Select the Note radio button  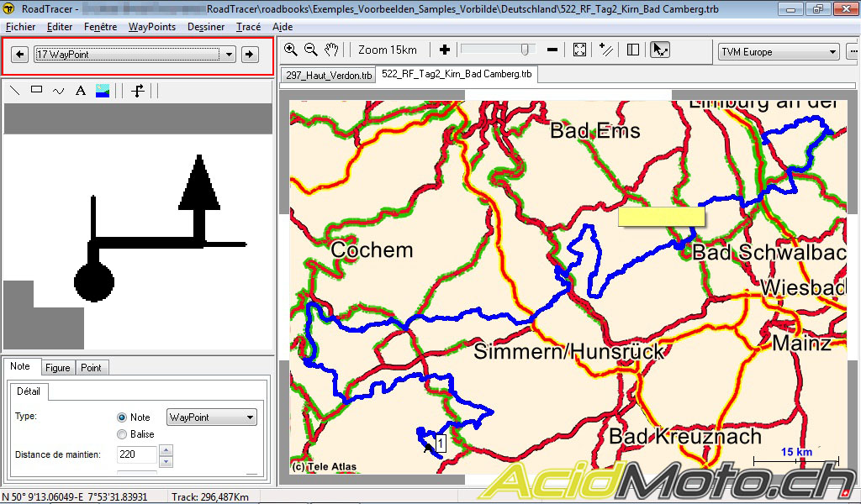coord(122,417)
